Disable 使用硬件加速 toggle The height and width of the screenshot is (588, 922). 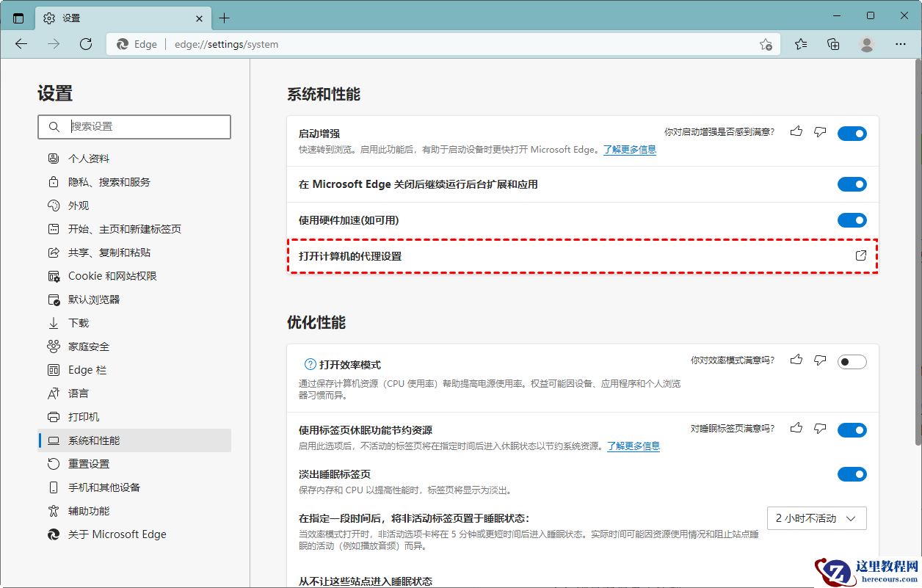point(852,219)
